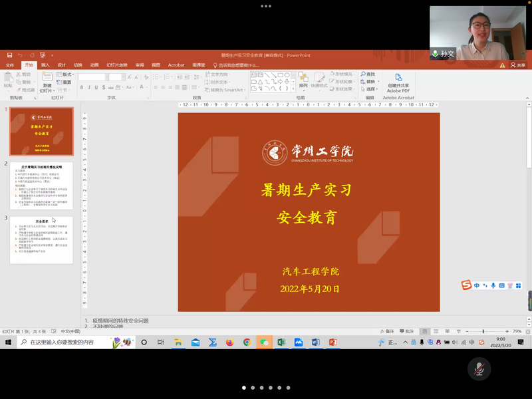Select the rectangle shape in shapes gallery

[x=280, y=75]
